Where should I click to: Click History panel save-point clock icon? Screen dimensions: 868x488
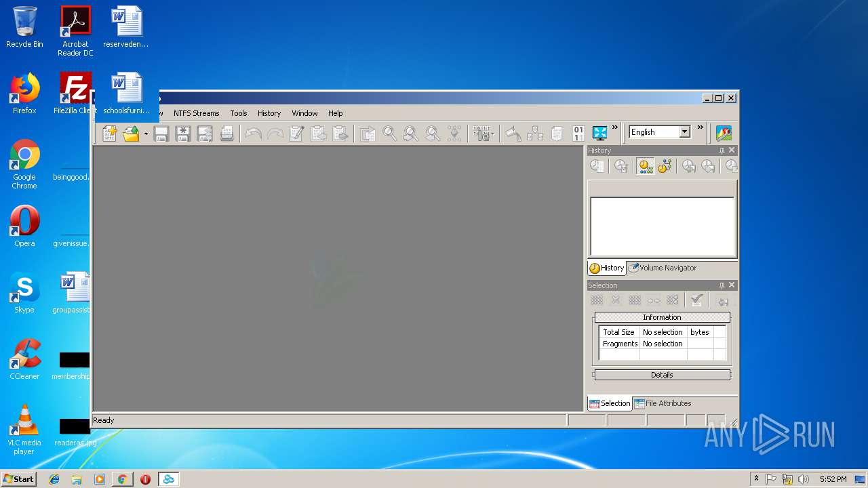pos(620,166)
